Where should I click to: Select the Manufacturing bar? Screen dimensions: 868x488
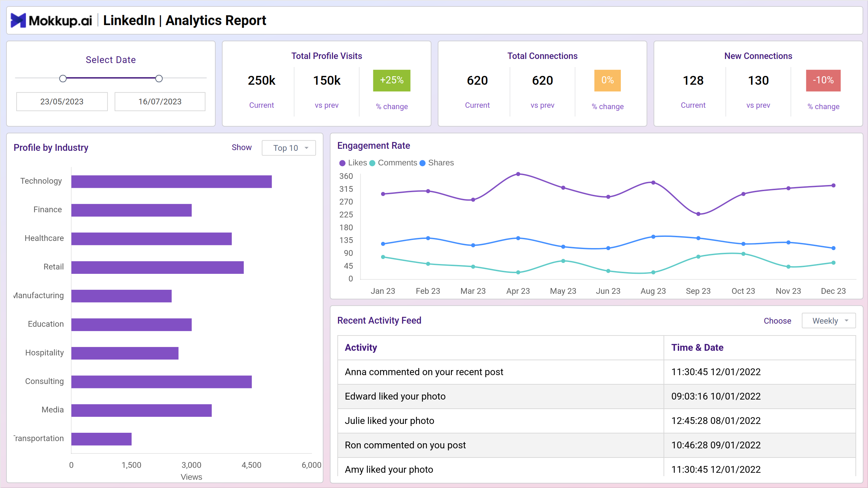click(x=121, y=296)
